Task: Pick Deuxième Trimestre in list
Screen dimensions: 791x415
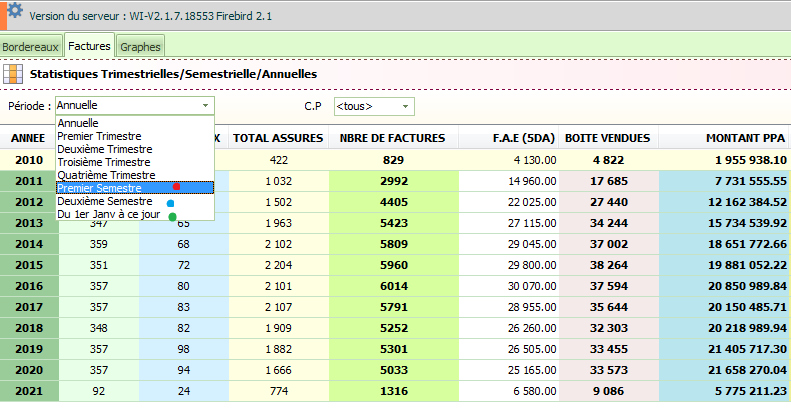Action: 103,149
